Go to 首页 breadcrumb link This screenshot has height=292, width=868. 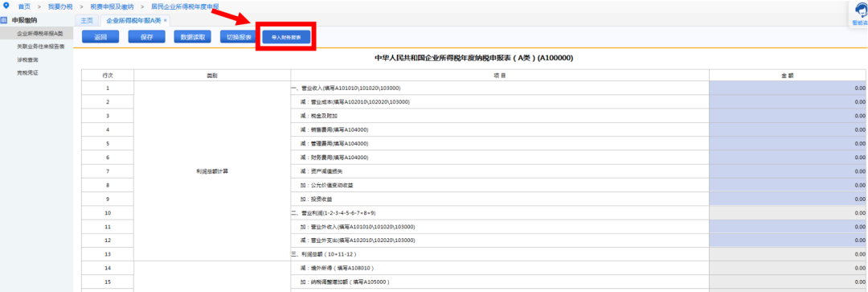point(24,6)
